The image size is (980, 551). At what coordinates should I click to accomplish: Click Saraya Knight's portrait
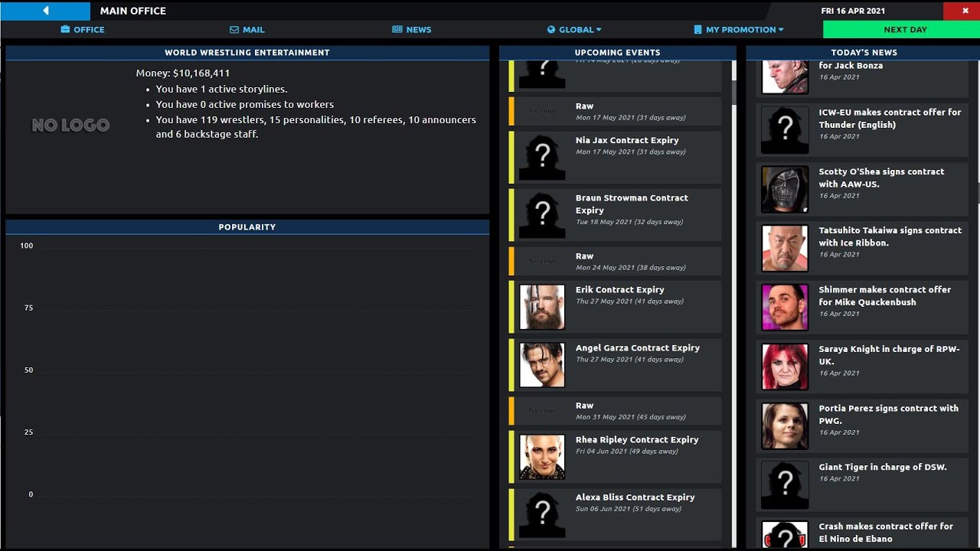(785, 366)
